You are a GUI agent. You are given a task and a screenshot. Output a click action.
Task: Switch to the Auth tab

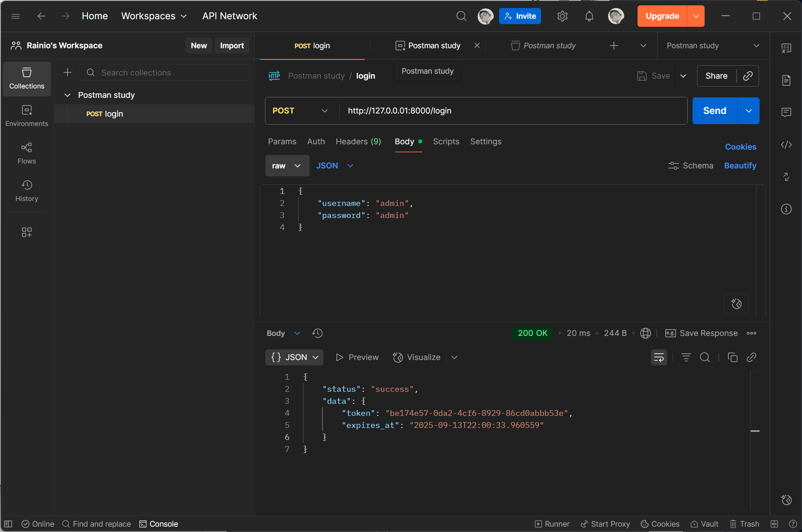(316, 142)
